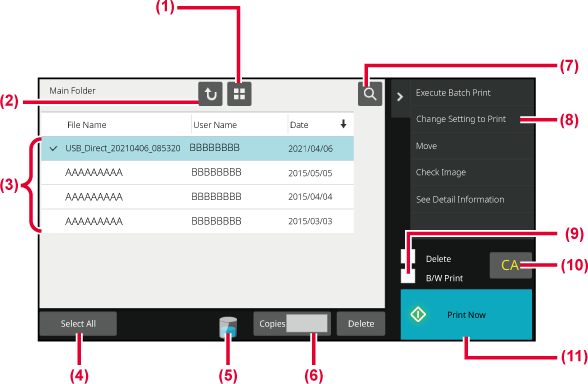
Task: Deselect the USB_Direct_20210406_085320 file checkmark
Action: tap(53, 148)
